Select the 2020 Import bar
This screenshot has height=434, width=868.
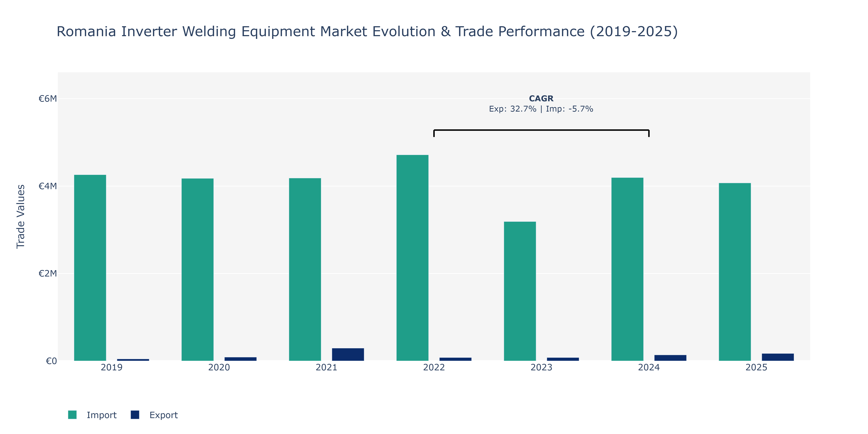[197, 270]
